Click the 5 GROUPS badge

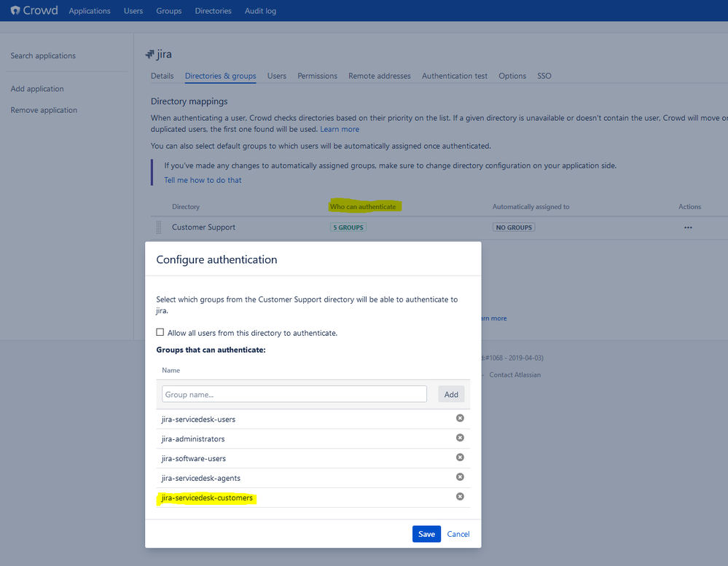click(x=348, y=227)
